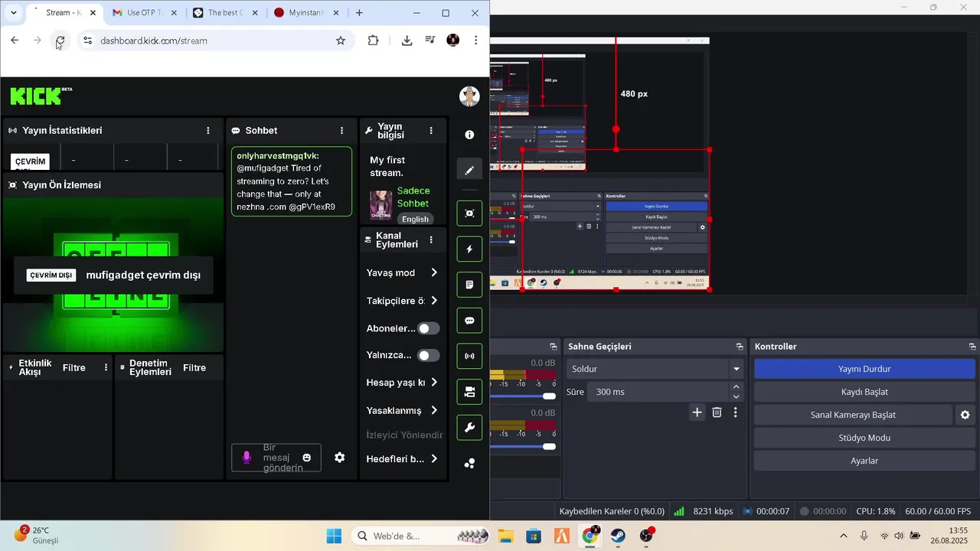980x551 pixels.
Task: Expand Yasaklanmış list
Action: click(402, 410)
